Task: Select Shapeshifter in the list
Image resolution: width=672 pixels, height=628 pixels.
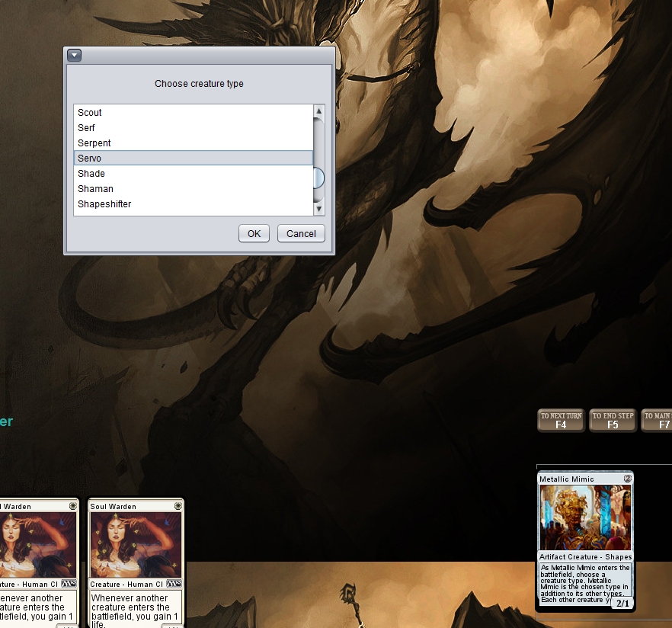Action: pyautogui.click(x=194, y=204)
